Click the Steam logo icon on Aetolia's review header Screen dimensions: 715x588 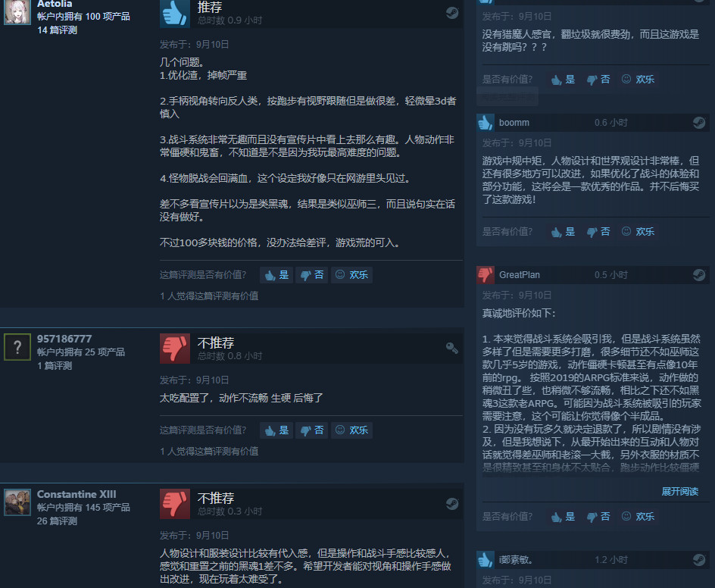tap(452, 13)
